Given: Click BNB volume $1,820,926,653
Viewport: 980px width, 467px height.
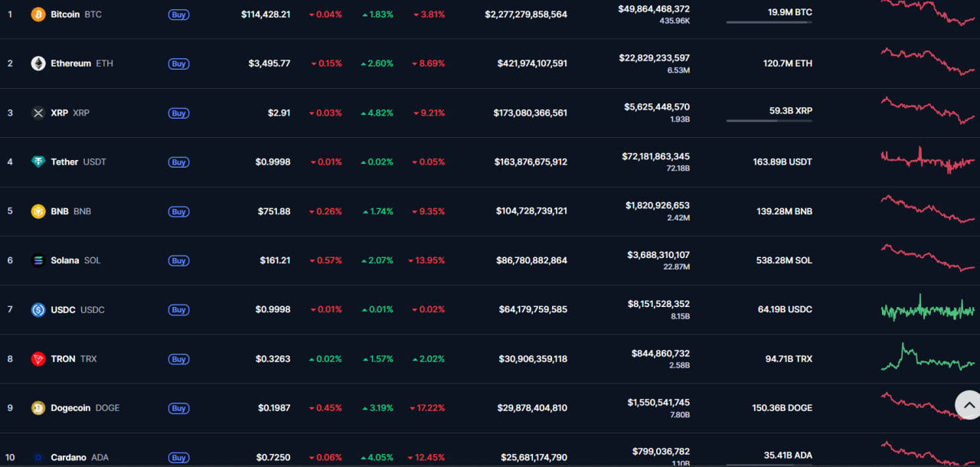Looking at the screenshot, I should [658, 205].
